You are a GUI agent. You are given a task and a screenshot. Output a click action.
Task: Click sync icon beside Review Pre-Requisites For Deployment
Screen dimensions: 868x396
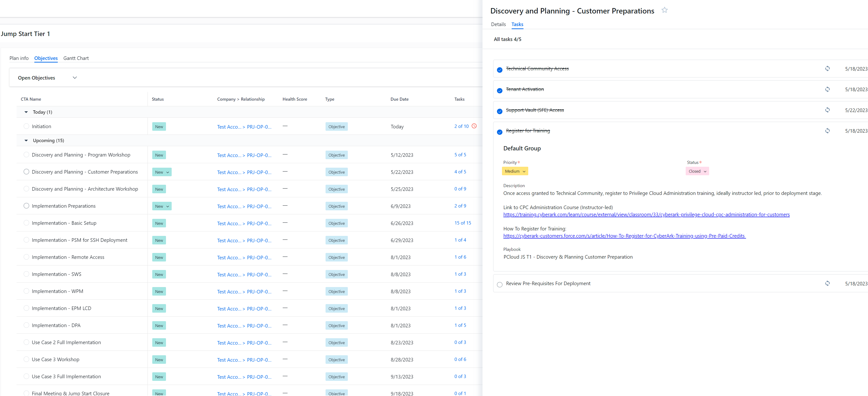[828, 283]
